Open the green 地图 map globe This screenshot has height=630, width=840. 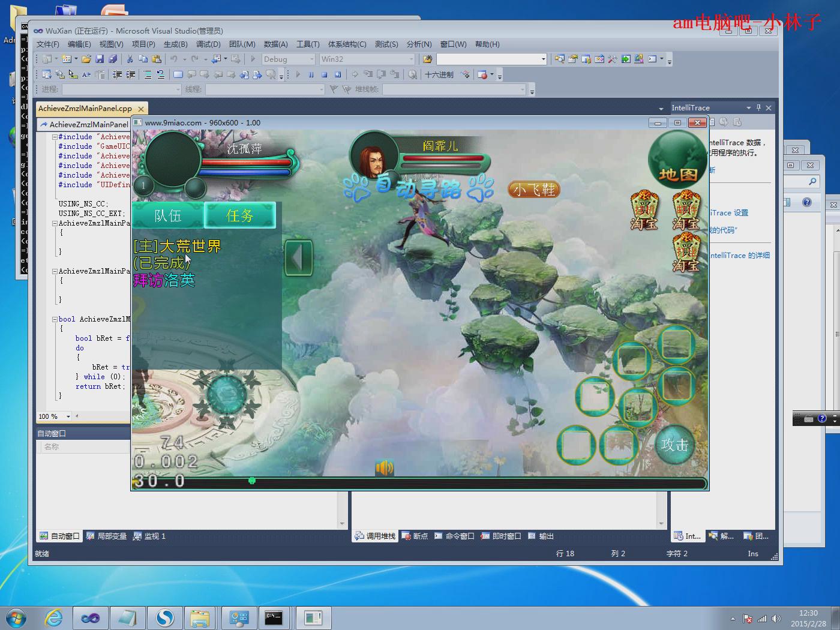[677, 160]
